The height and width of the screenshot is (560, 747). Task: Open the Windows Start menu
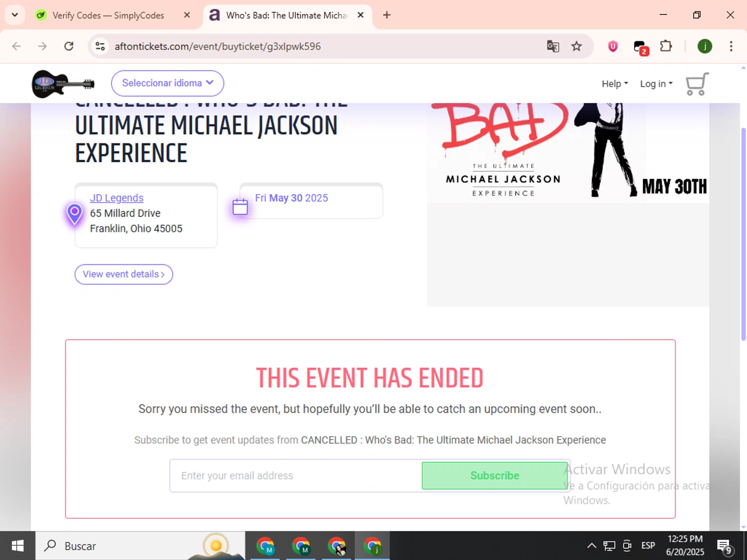coord(17,546)
